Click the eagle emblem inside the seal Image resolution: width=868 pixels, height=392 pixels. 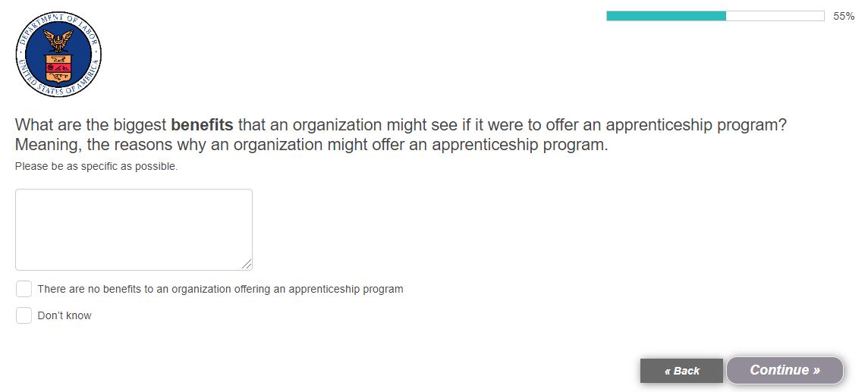point(58,40)
